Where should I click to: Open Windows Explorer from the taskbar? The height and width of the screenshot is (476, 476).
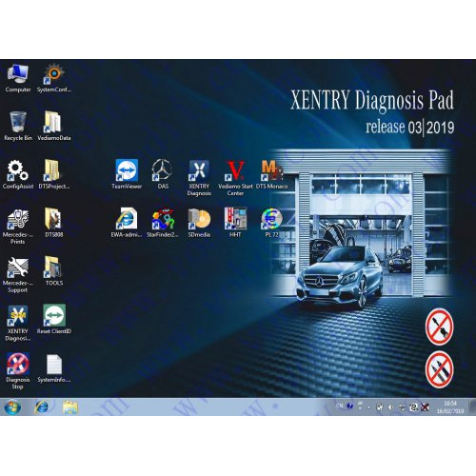[x=70, y=407]
